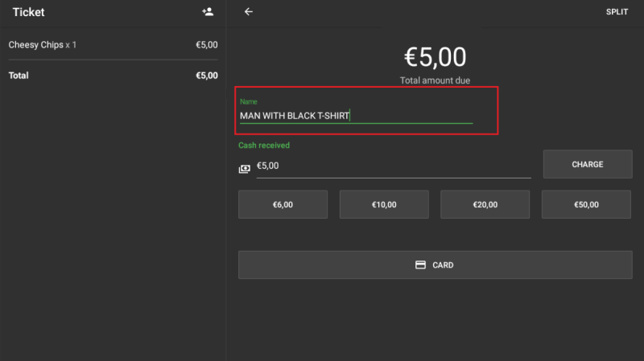Split the payment with SPLIT

[x=617, y=12]
